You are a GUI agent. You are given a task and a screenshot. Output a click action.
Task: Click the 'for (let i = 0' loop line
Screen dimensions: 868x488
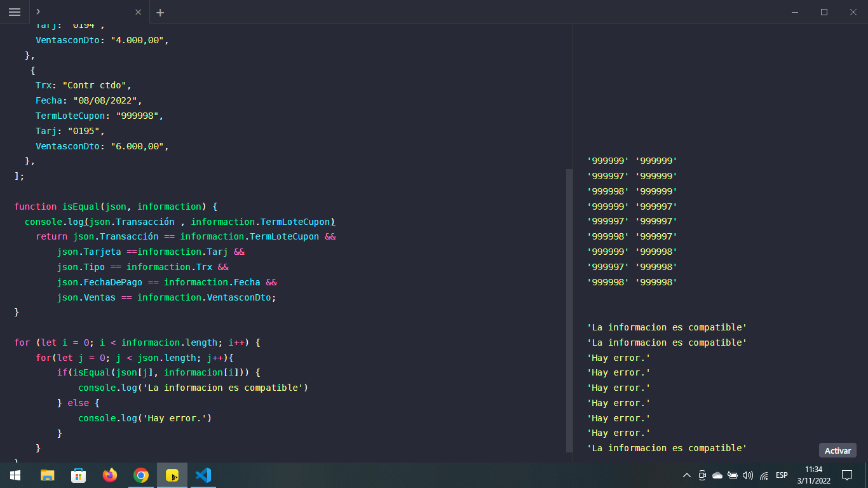coord(137,342)
